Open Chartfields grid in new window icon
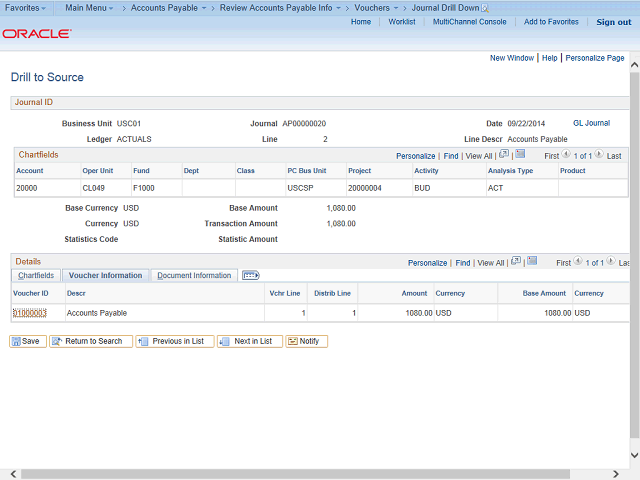This screenshot has width=640, height=480. (504, 155)
